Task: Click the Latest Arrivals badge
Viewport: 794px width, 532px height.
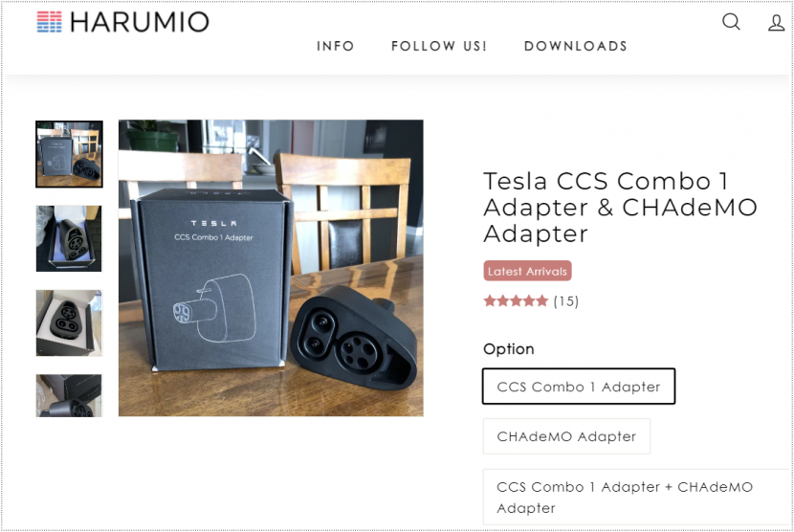Action: coord(527,271)
